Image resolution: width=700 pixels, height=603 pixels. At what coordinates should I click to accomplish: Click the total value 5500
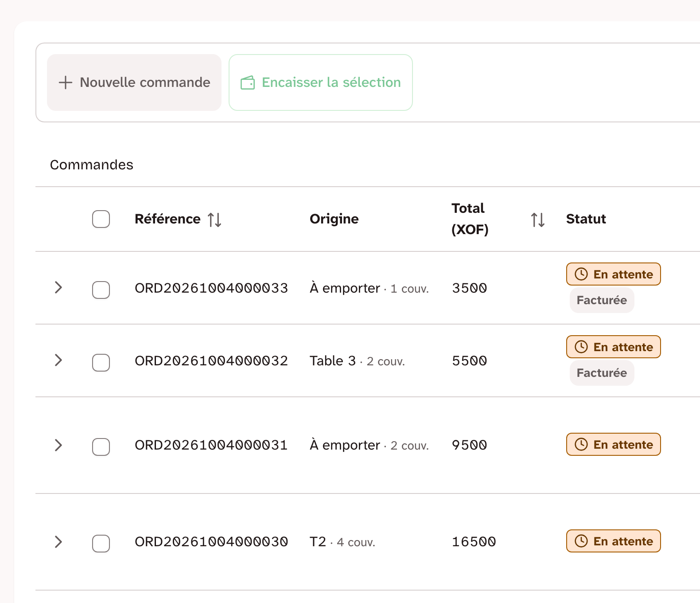click(x=470, y=361)
